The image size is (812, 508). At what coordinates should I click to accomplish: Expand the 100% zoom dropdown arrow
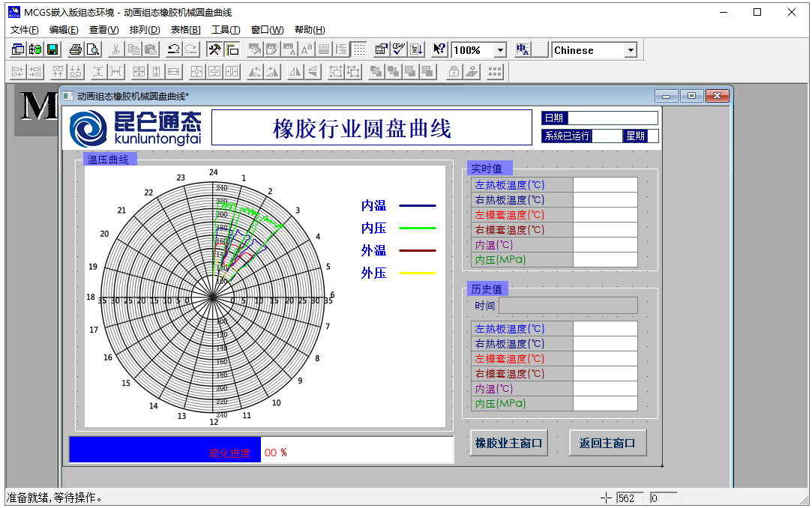pos(500,50)
